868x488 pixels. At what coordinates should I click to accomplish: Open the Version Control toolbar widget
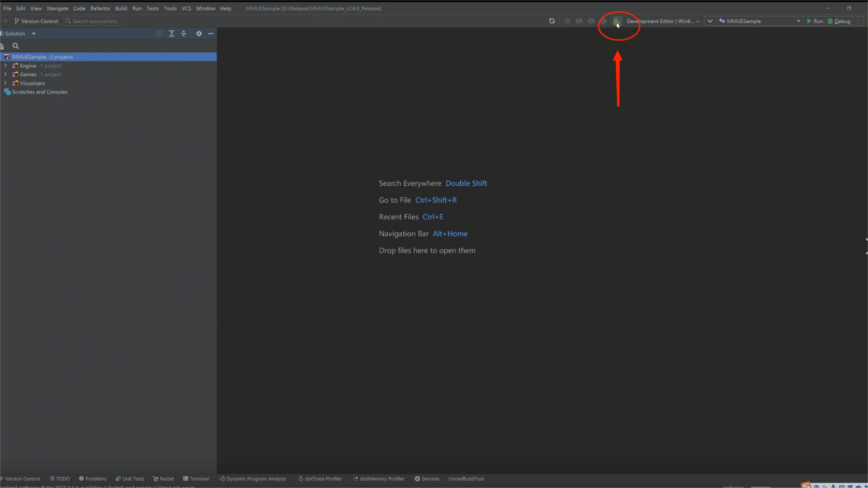[x=36, y=21]
